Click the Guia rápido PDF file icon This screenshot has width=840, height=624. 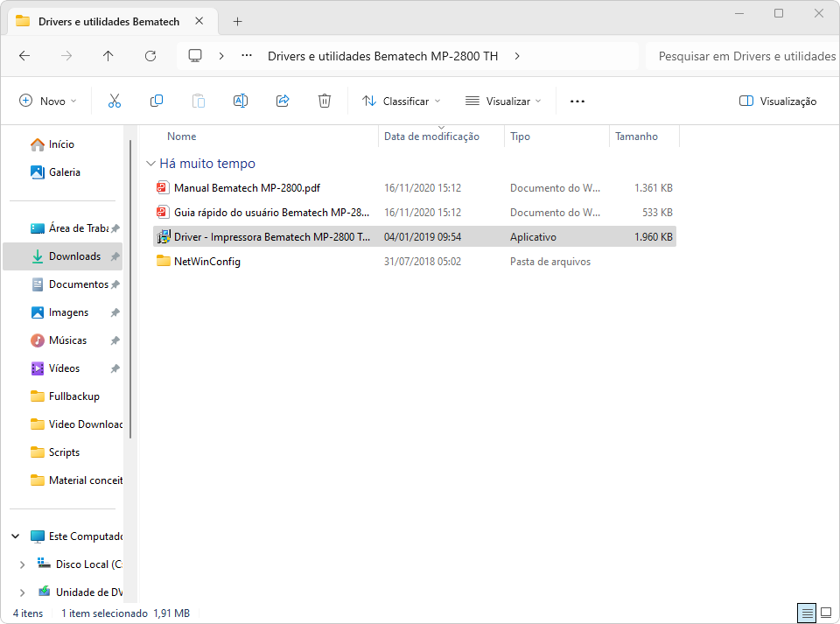[163, 212]
